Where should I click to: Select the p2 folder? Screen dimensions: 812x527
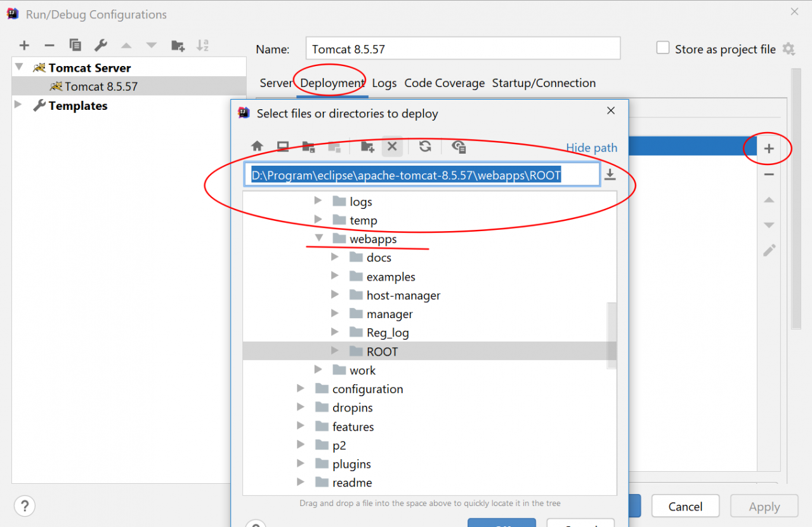click(339, 445)
